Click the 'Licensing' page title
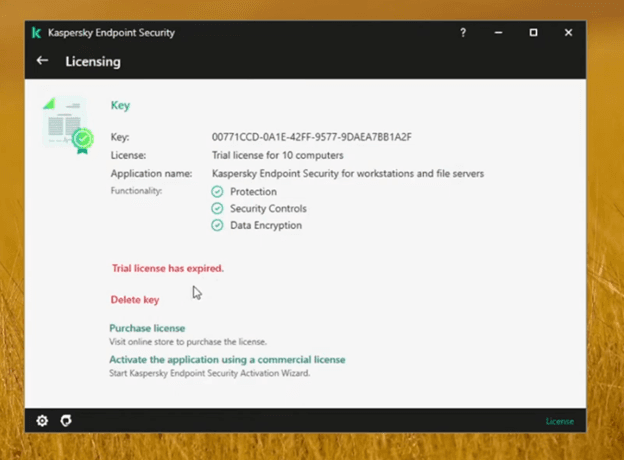The height and width of the screenshot is (460, 624). (x=93, y=62)
